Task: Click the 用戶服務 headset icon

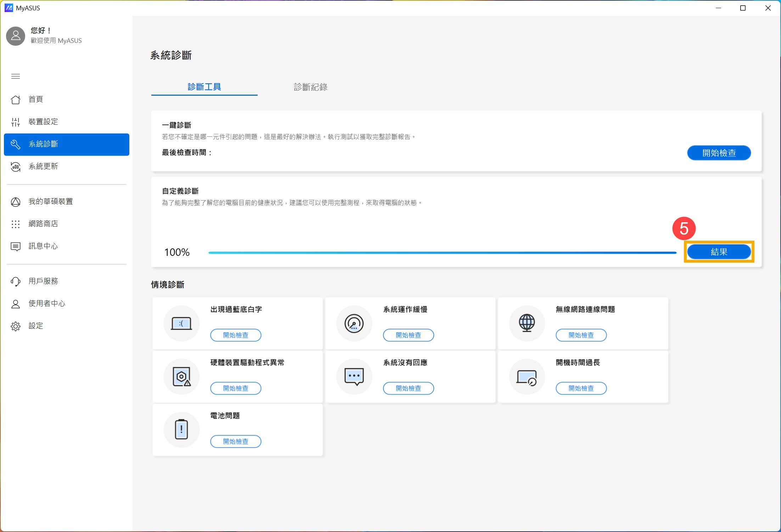Action: coord(16,281)
